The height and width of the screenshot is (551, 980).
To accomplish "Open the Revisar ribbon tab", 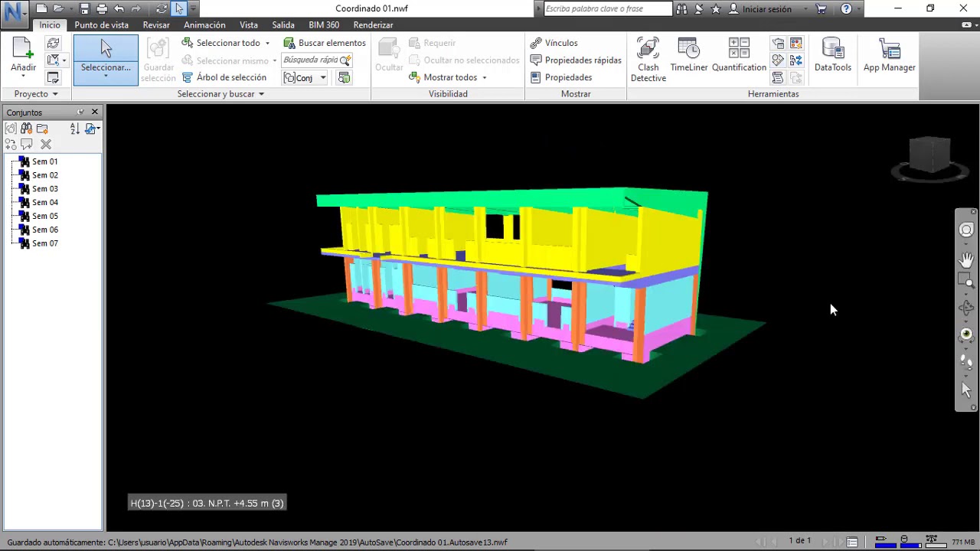I will 156,24.
